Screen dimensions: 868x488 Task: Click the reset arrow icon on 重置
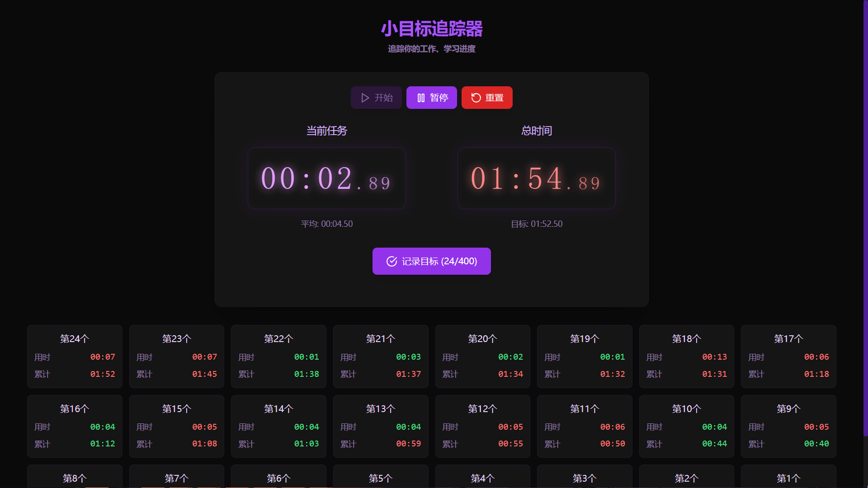coord(476,98)
